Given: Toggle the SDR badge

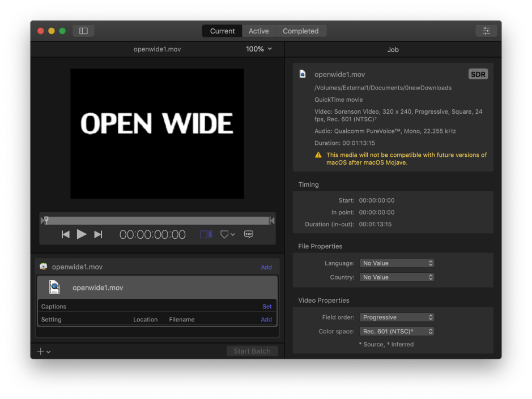Looking at the screenshot, I should click(x=478, y=74).
